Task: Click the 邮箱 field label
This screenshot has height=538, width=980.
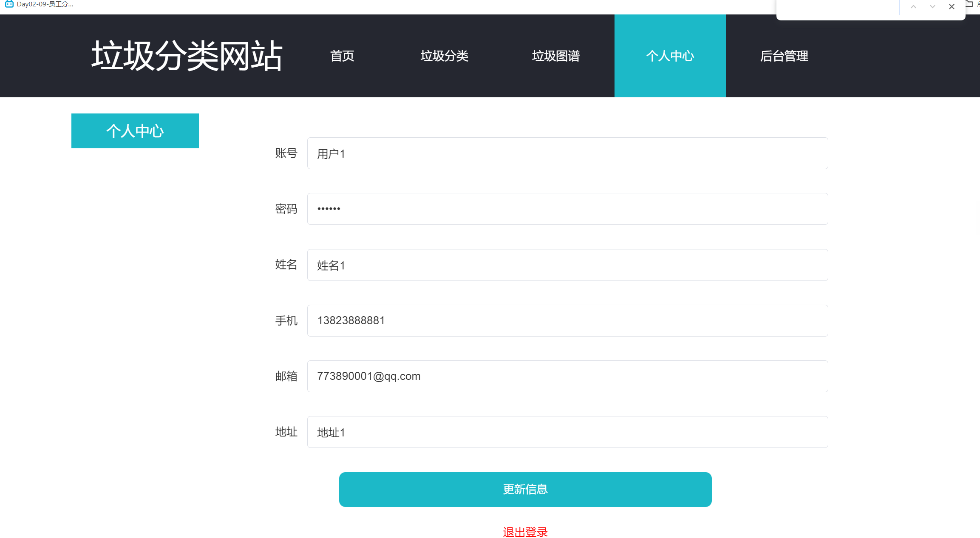Action: pyautogui.click(x=286, y=376)
